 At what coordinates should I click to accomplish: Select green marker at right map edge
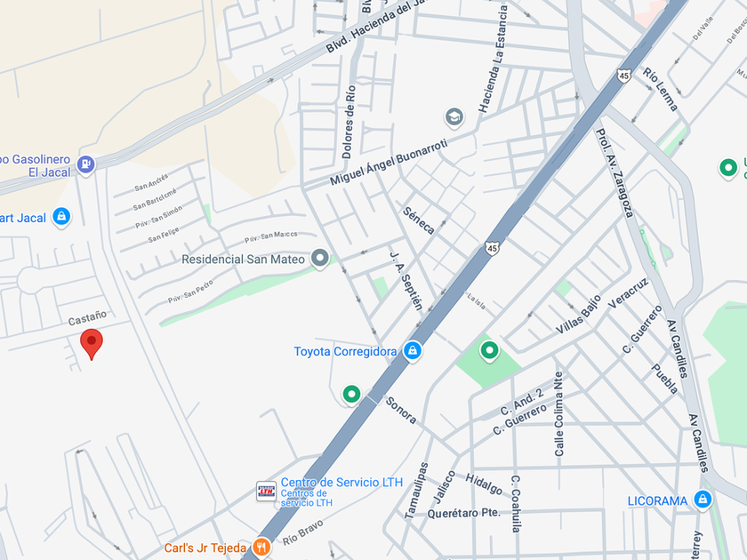tap(728, 168)
